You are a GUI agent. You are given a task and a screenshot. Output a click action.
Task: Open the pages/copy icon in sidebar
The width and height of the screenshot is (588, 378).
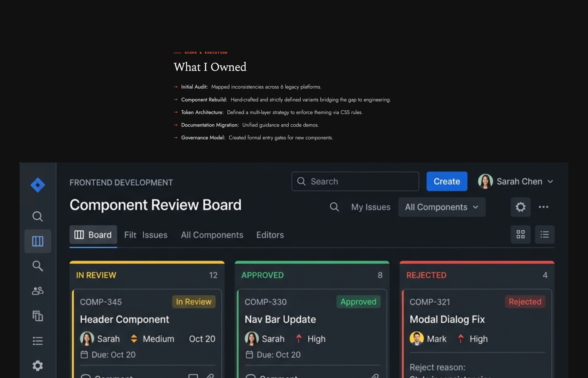click(x=38, y=316)
